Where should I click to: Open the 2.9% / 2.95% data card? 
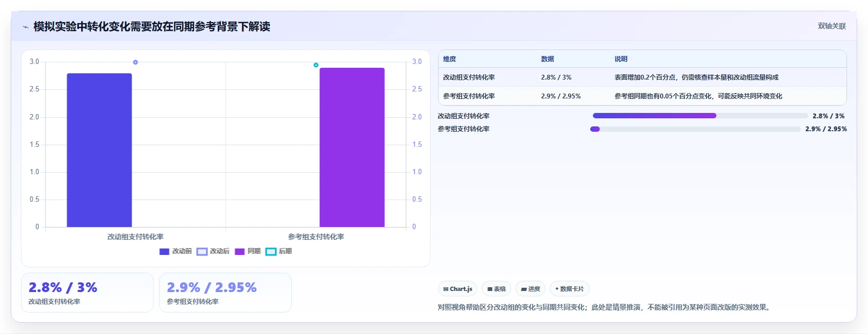point(225,293)
